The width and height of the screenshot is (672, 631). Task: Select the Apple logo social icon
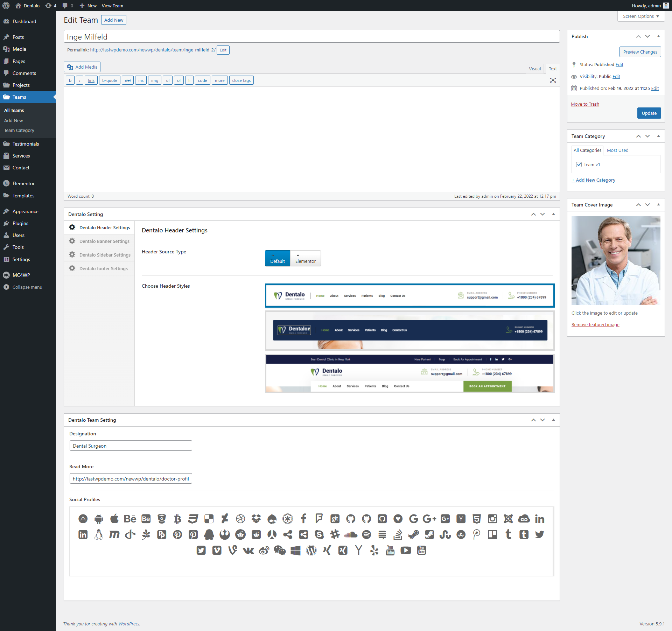[x=114, y=519]
